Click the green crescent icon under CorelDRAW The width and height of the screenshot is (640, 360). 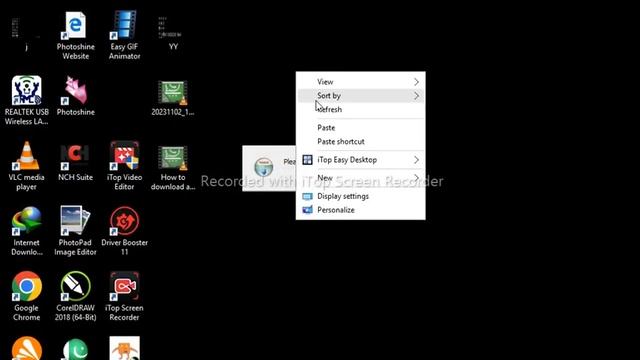[76, 349]
